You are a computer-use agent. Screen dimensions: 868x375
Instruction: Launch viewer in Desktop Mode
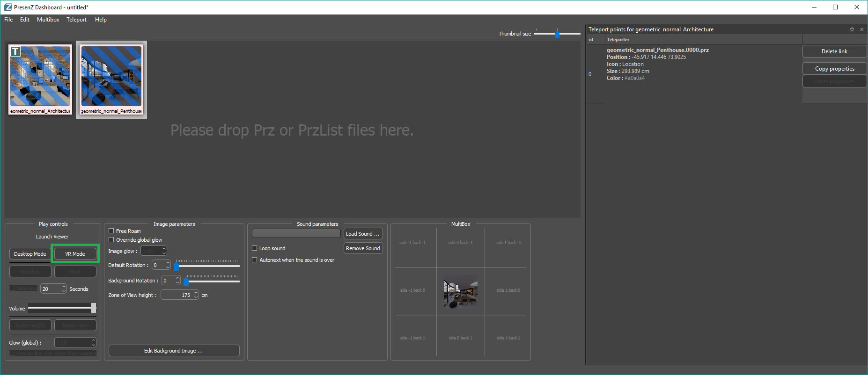pyautogui.click(x=30, y=254)
